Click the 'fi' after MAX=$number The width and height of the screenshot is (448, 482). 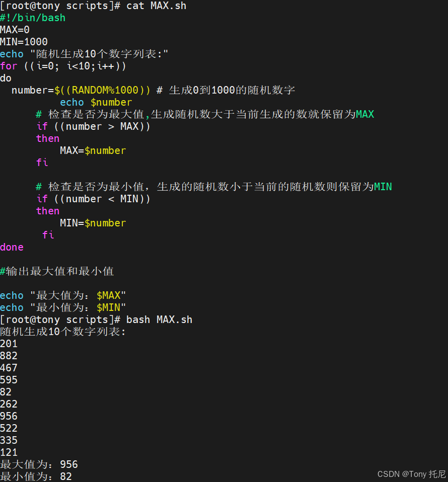click(42, 163)
